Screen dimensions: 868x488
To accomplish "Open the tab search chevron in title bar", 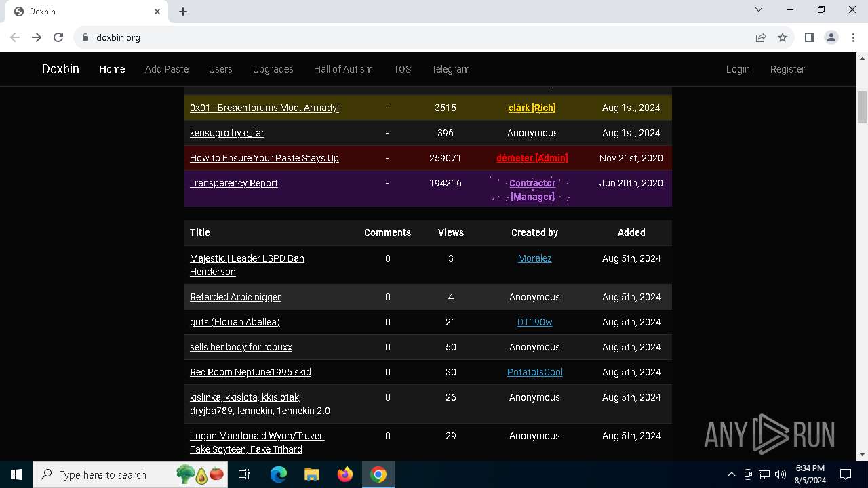I will pos(759,9).
